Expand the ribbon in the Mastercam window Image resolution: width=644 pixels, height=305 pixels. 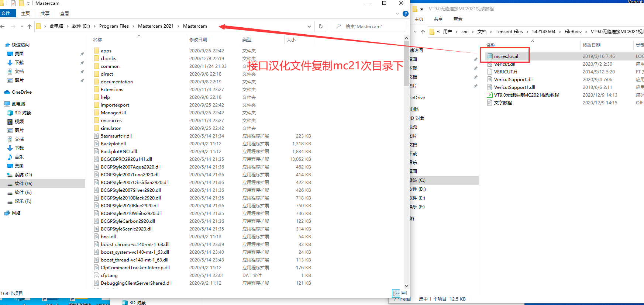tap(397, 14)
